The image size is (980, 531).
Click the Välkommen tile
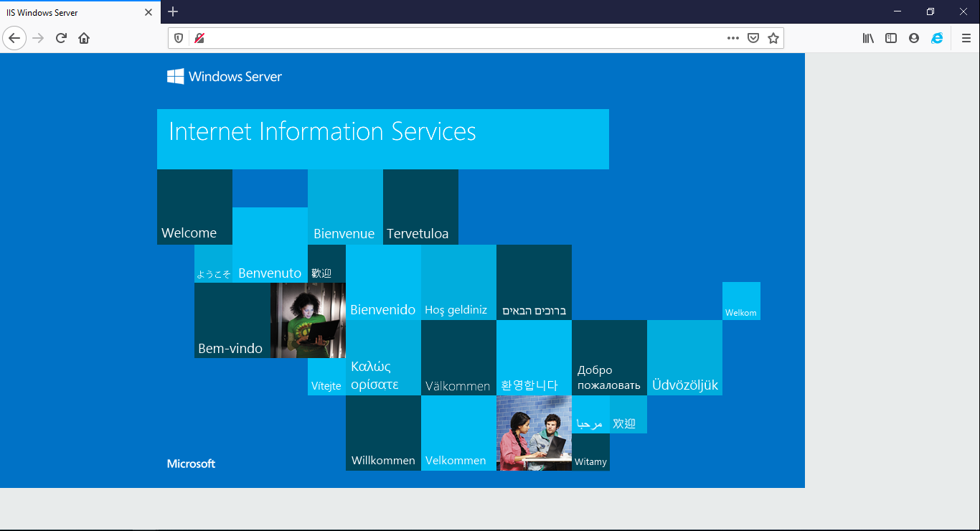coord(458,357)
